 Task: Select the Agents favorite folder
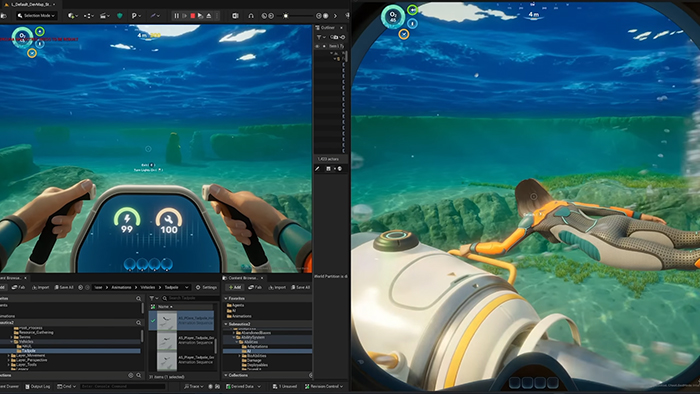(235, 305)
